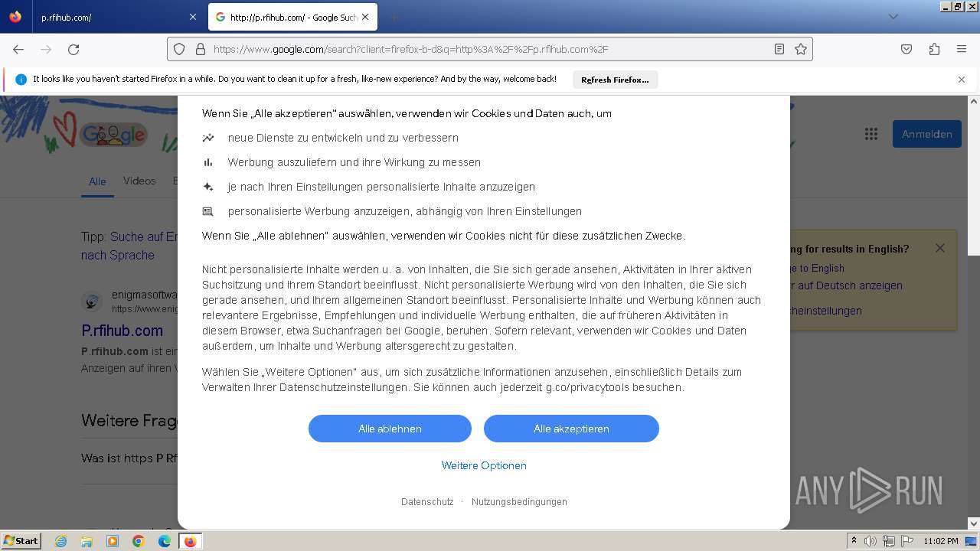This screenshot has height=551, width=980.
Task: Launch Microsoft Edge from the taskbar
Action: [x=165, y=541]
